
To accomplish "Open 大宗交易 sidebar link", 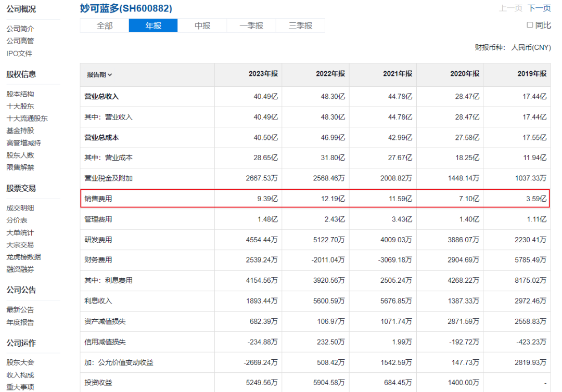I will coord(20,245).
